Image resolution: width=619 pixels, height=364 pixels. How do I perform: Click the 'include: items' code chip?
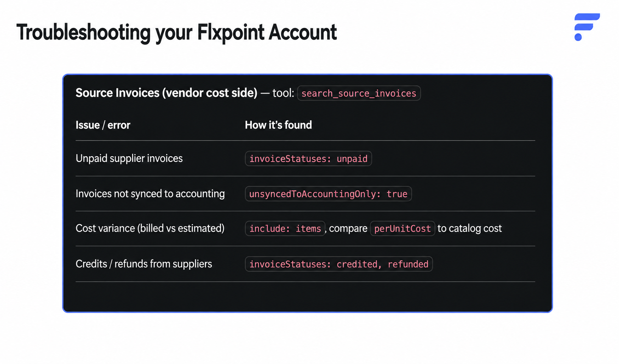click(285, 229)
